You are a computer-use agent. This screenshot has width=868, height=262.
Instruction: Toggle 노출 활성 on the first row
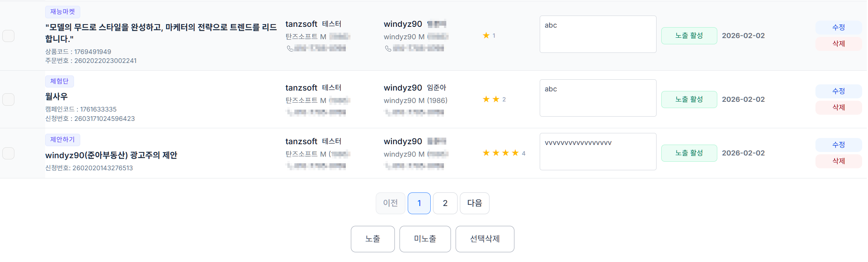[x=689, y=35]
